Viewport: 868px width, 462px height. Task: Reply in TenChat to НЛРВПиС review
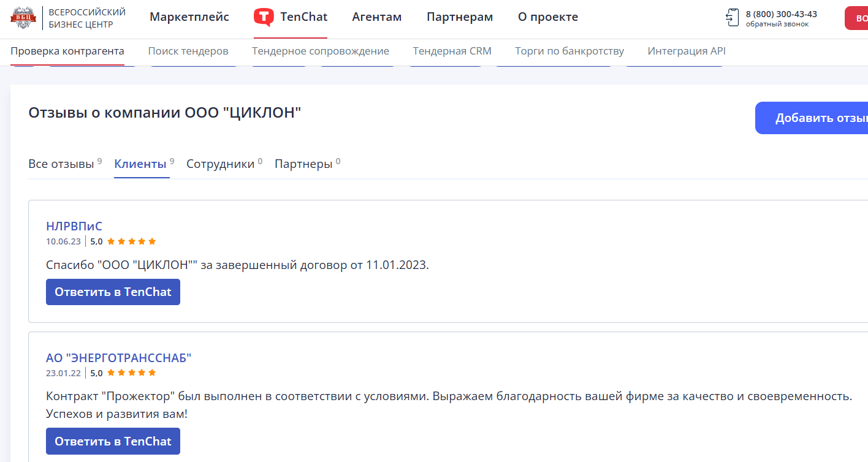point(113,292)
